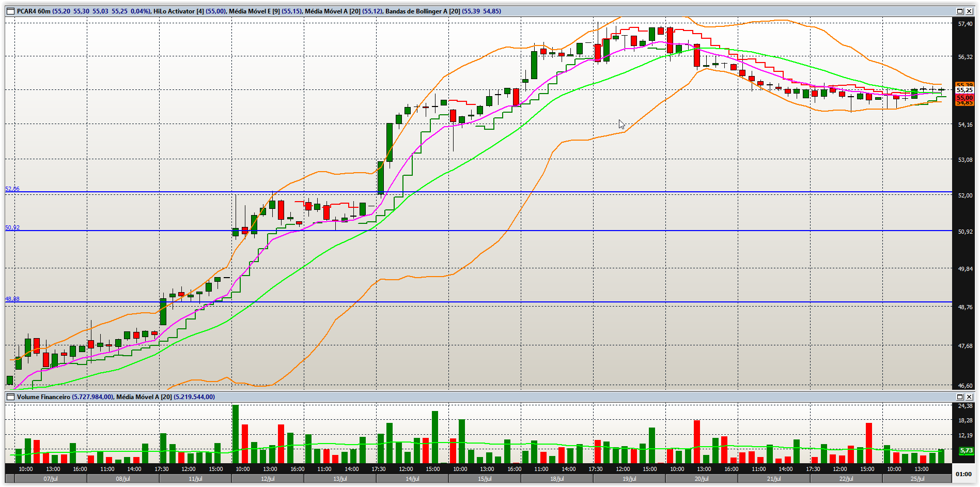This screenshot has width=980, height=487.
Task: Click the 49,84 price axis label
Action: tap(965, 269)
